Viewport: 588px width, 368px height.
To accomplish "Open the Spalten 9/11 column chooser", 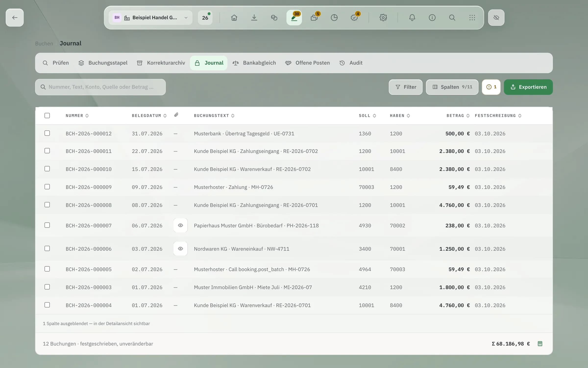I will pyautogui.click(x=452, y=87).
